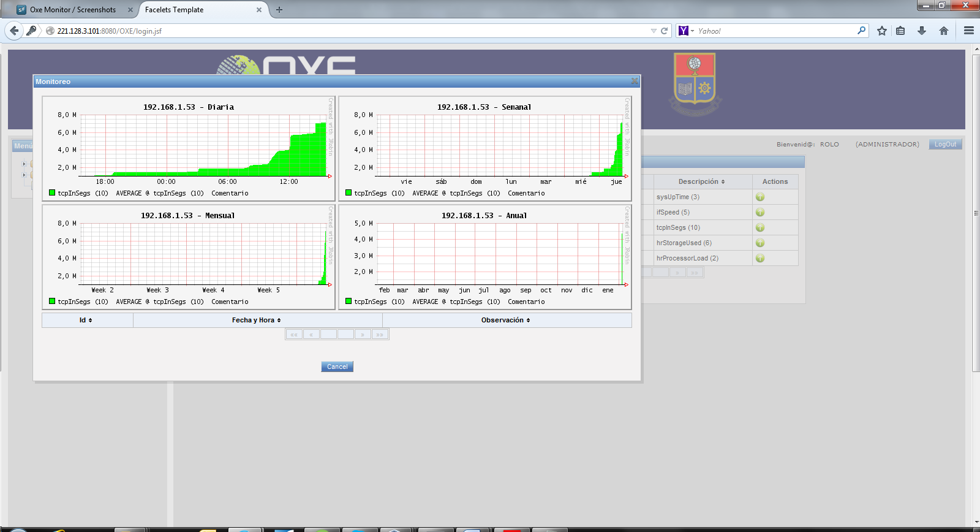Open the URL history dropdown arrow

654,31
